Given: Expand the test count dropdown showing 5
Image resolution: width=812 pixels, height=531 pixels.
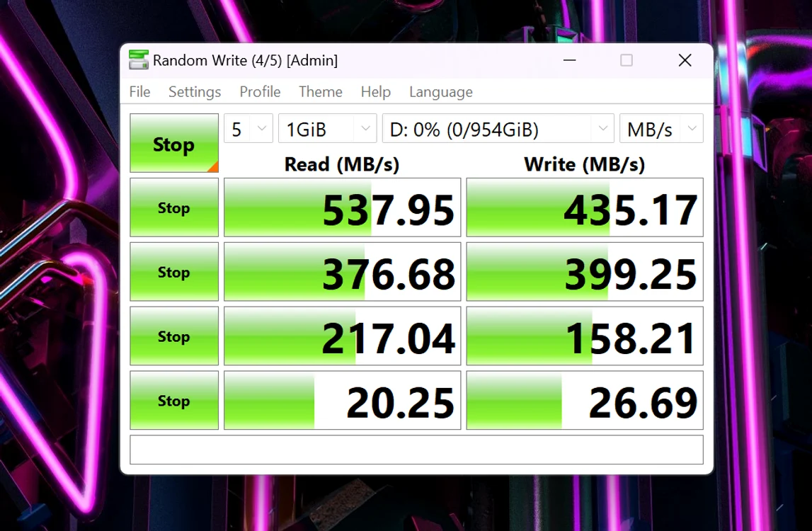Looking at the screenshot, I should (248, 128).
